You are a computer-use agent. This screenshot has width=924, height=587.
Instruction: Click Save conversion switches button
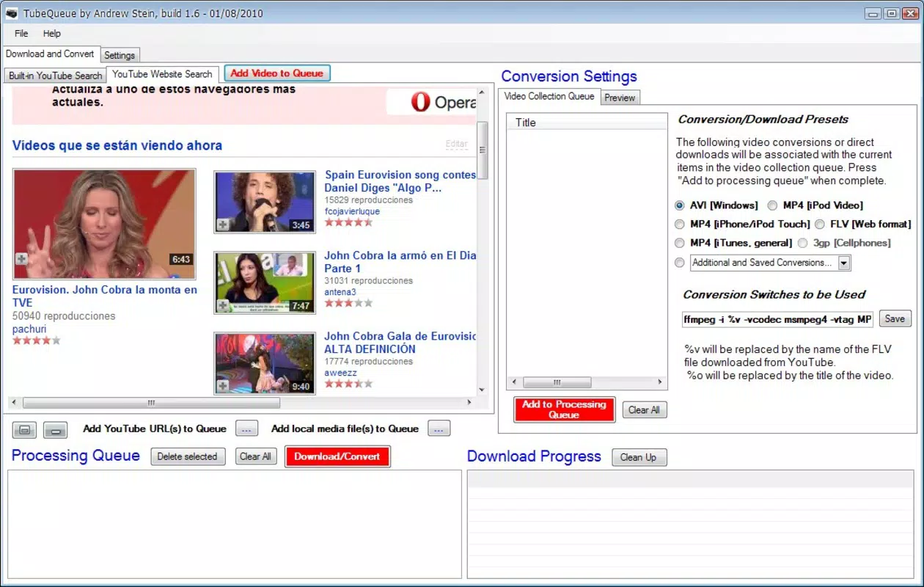895,318
